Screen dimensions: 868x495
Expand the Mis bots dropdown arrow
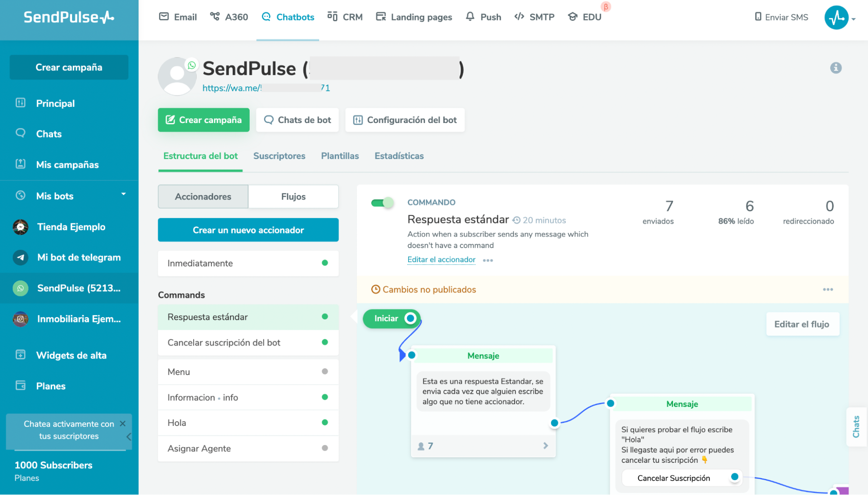pyautogui.click(x=123, y=194)
